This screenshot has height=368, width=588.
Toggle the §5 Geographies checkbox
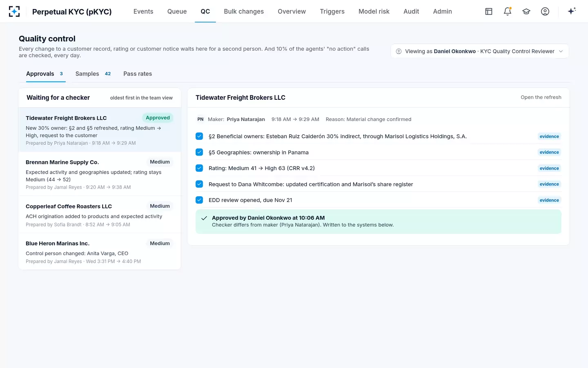tap(199, 152)
